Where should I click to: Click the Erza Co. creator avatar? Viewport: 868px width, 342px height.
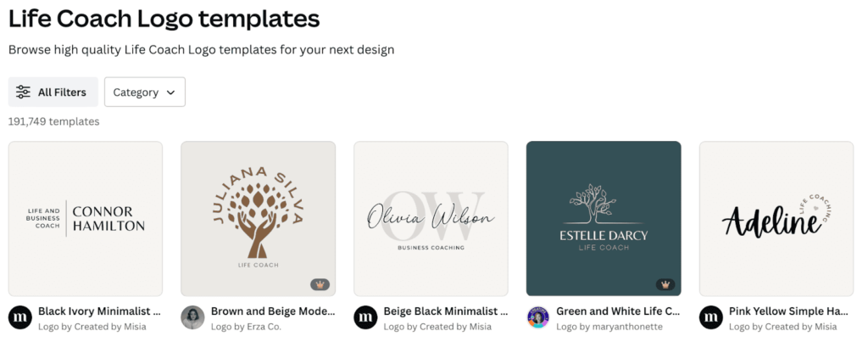192,317
